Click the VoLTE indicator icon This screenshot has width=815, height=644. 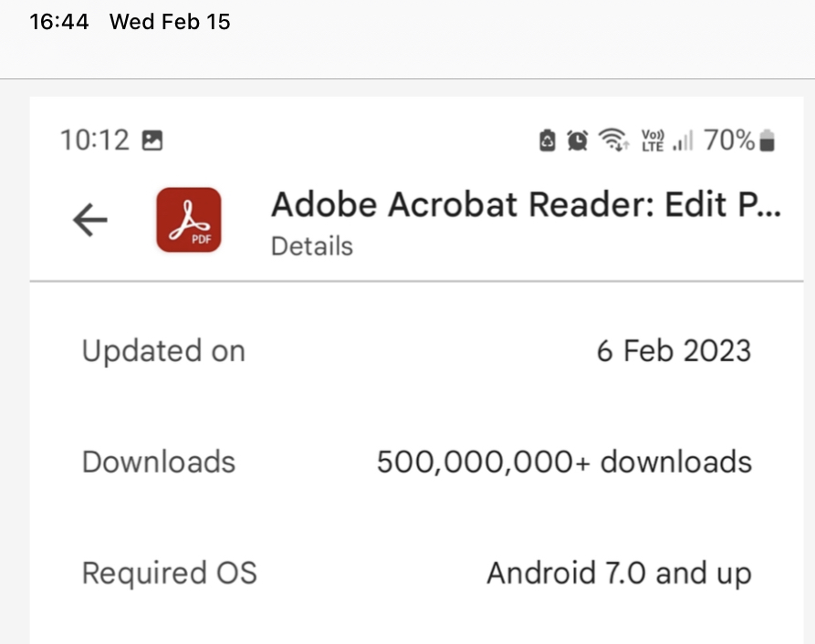[653, 140]
